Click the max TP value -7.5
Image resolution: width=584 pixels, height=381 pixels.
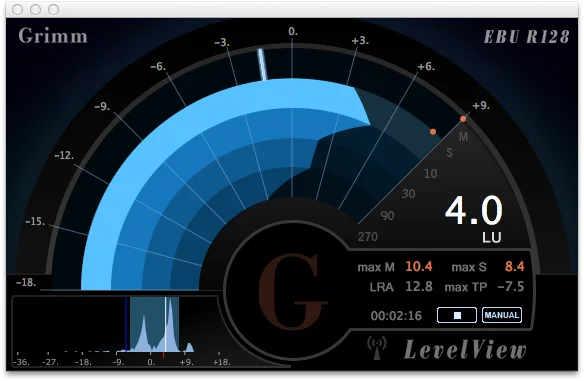coord(511,287)
